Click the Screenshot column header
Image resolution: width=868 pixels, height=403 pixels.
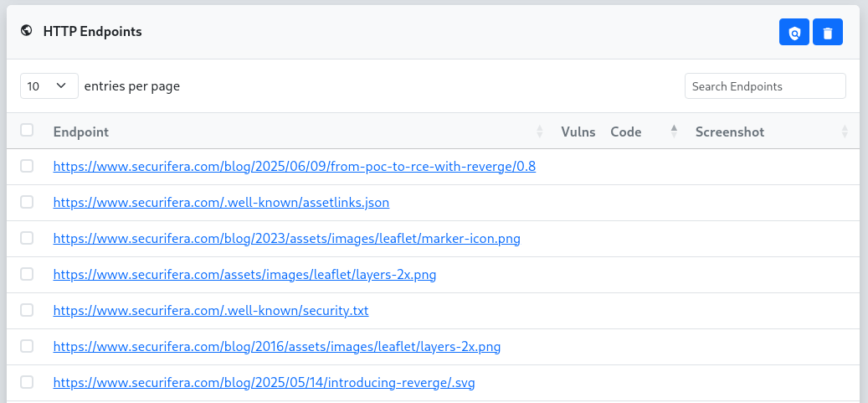(730, 132)
